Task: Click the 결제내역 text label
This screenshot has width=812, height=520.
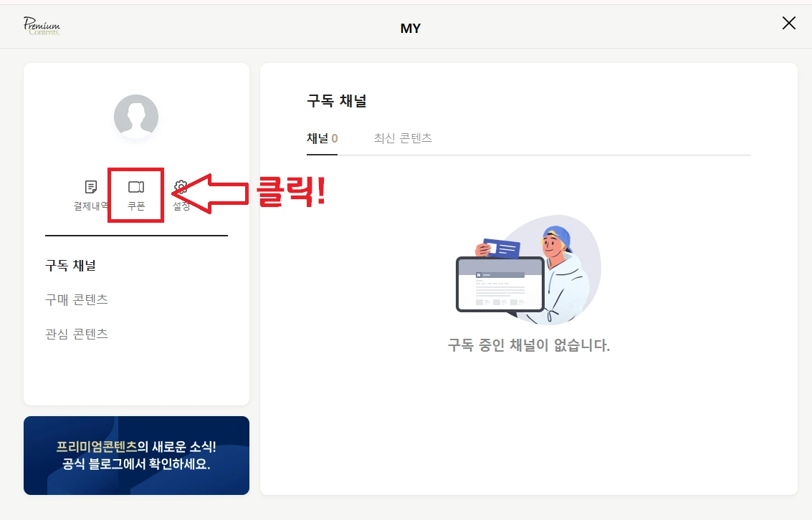Action: click(91, 206)
